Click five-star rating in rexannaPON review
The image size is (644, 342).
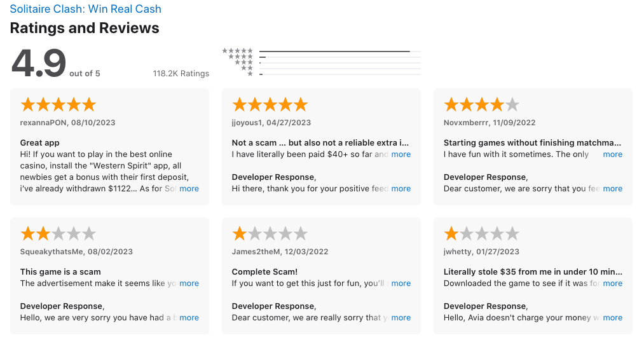58,105
